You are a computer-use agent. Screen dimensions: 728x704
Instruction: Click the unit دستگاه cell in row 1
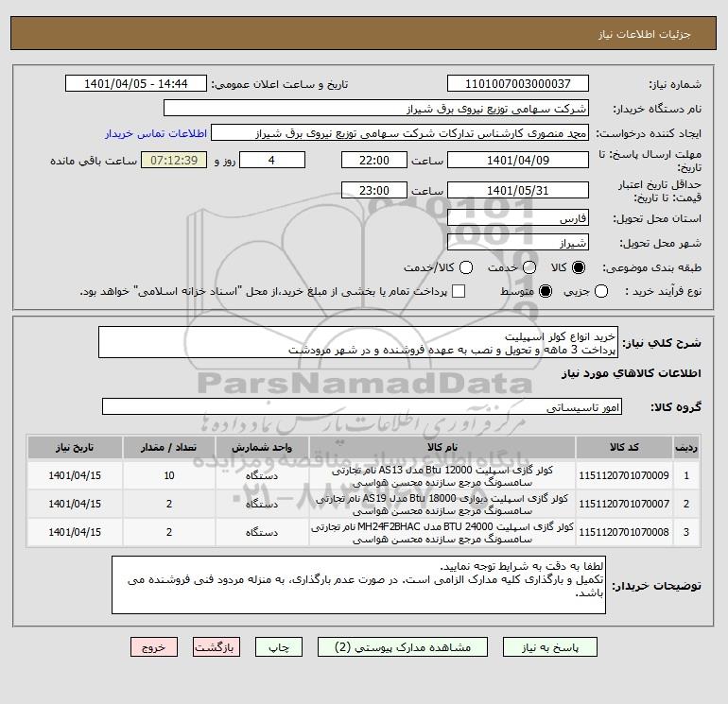[x=262, y=475]
